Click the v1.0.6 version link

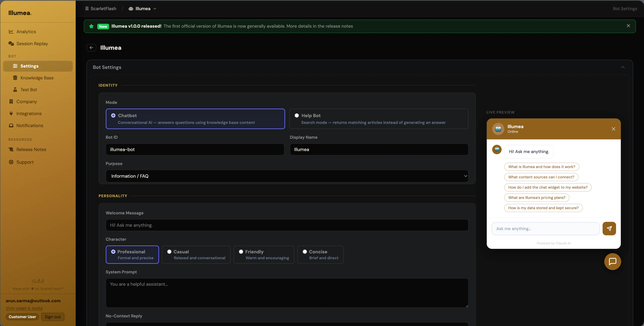tap(38, 280)
